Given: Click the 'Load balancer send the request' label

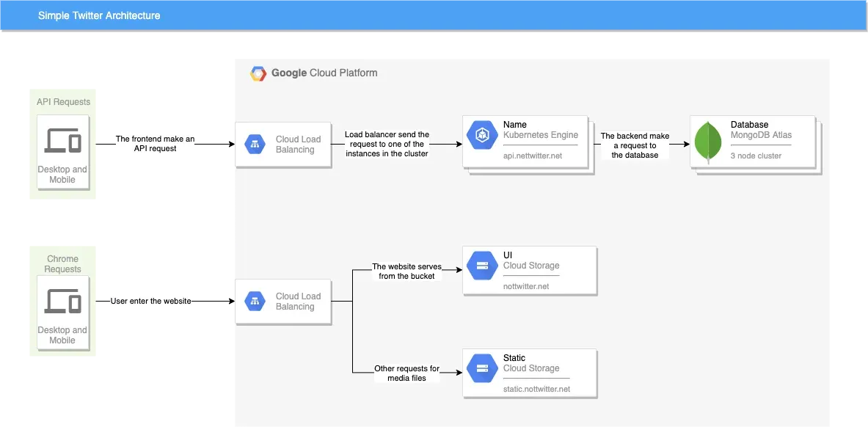Looking at the screenshot, I should pyautogui.click(x=387, y=144).
